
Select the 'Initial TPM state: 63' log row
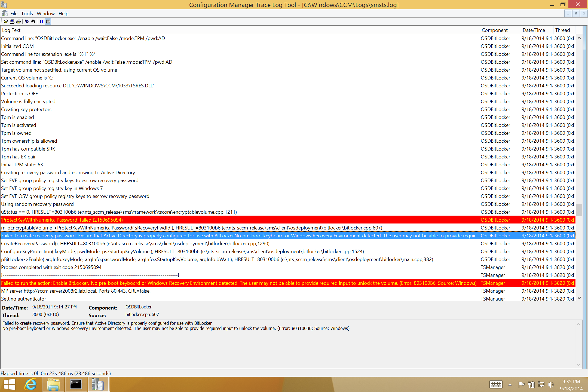point(288,164)
